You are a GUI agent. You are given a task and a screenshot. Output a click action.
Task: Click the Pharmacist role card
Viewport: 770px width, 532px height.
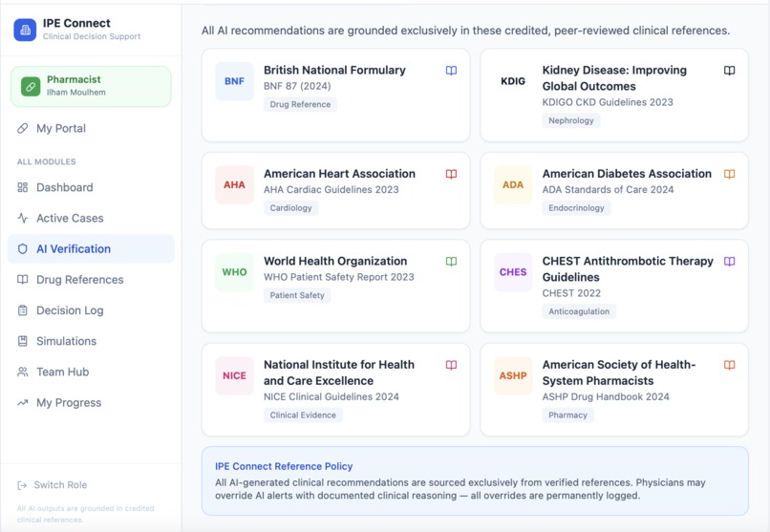91,86
